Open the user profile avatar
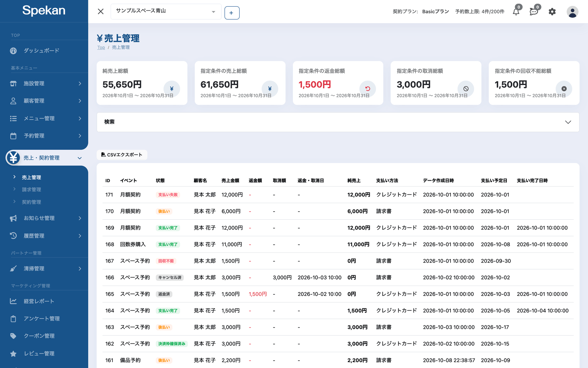This screenshot has height=368, width=588. 572,12
